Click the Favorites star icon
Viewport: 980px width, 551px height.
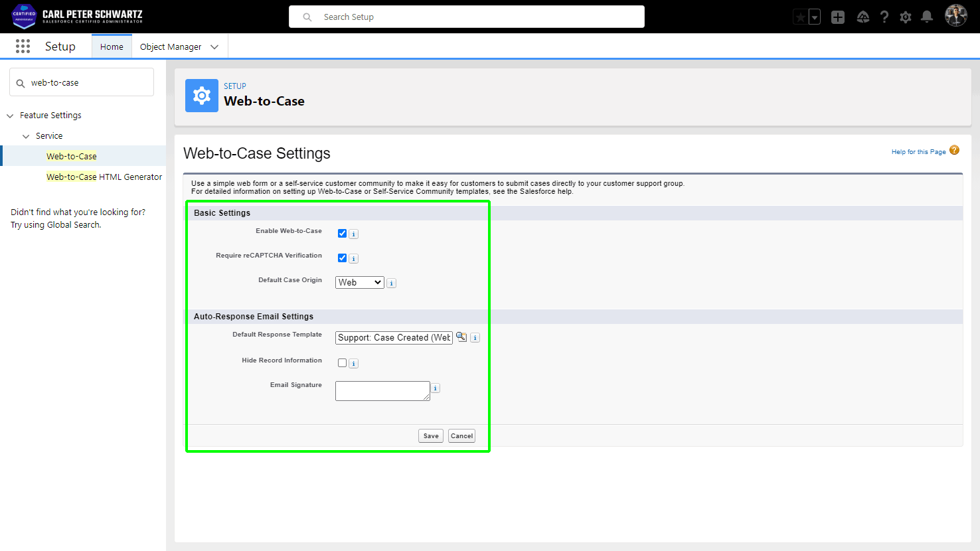[x=801, y=17]
